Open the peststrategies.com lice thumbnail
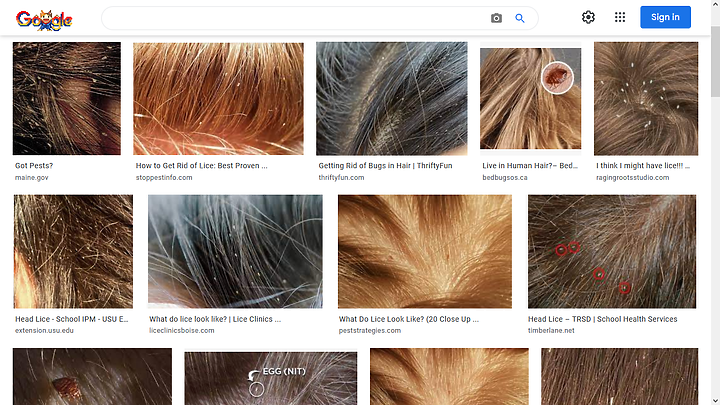 [x=425, y=251]
